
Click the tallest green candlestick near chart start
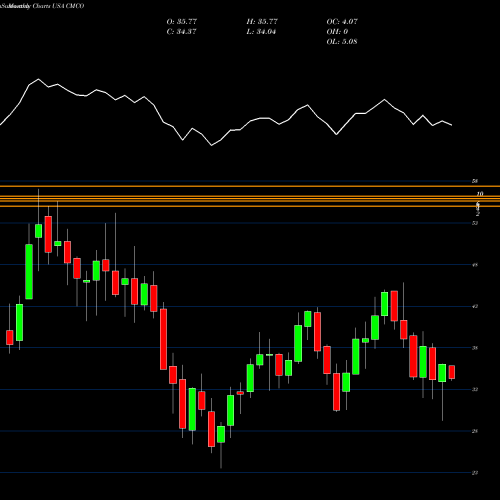29,272
